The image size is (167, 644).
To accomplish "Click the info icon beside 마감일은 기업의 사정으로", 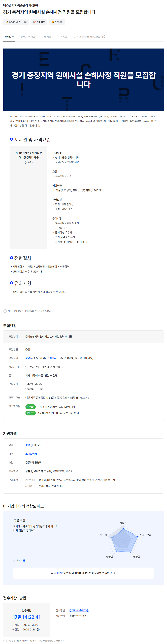I will pyautogui.click(x=5, y=640).
